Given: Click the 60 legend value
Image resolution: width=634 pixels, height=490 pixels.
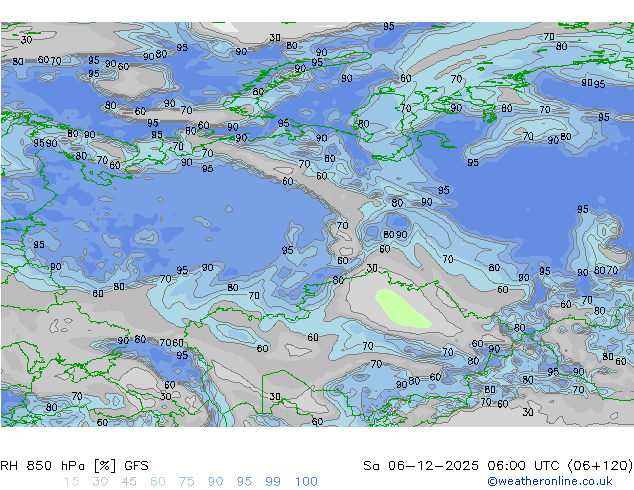Looking at the screenshot, I should click(158, 482).
